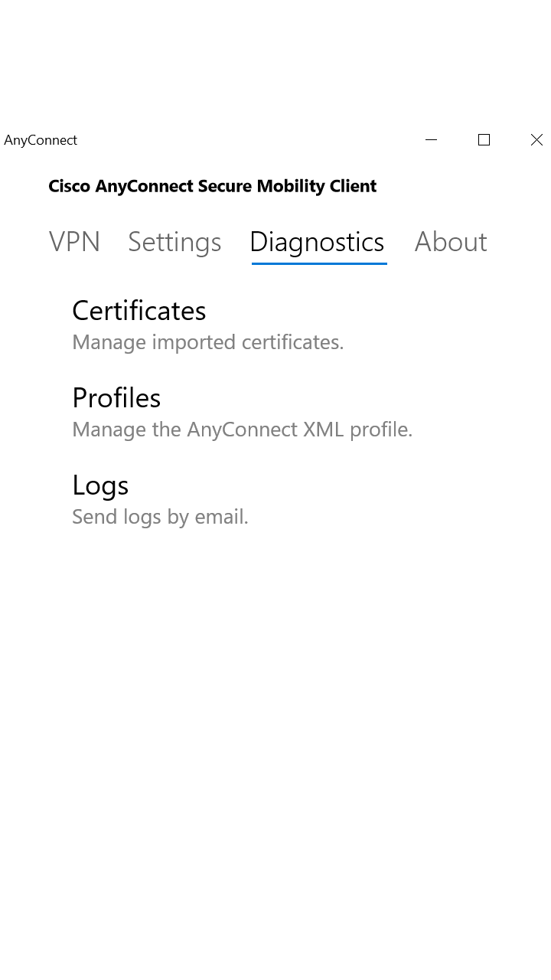
Task: Switch to the VPN tab
Action: pyautogui.click(x=74, y=241)
